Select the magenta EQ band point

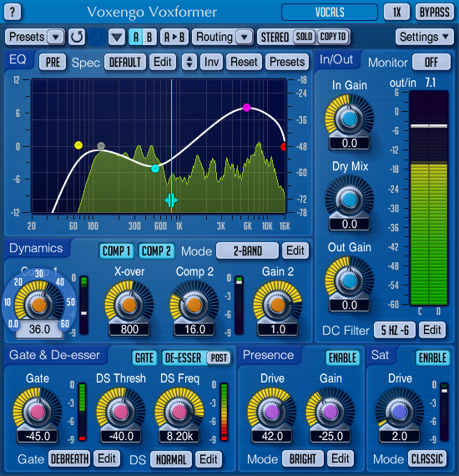coord(247,108)
